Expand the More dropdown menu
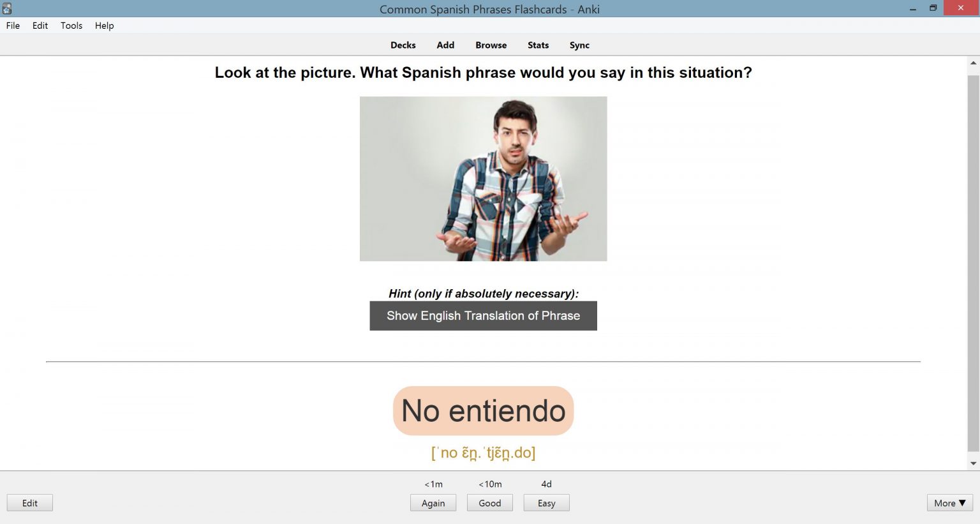Screen dimensions: 980x524 pos(949,503)
